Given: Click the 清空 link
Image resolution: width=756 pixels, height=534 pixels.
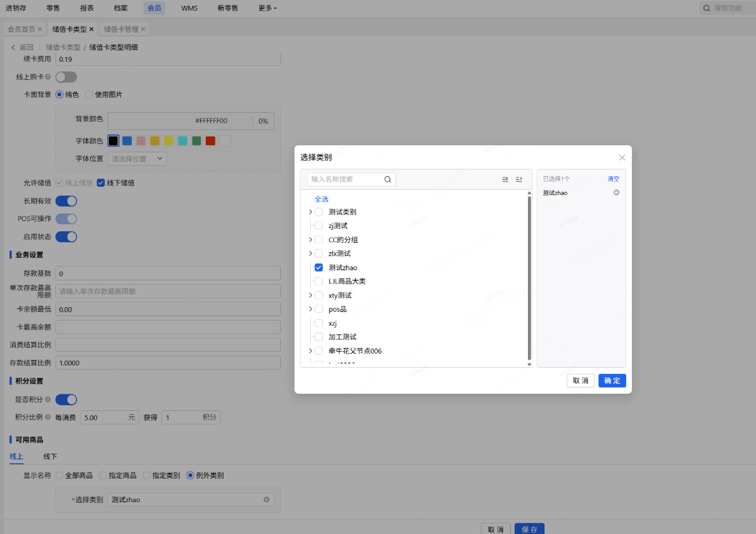Looking at the screenshot, I should (613, 179).
